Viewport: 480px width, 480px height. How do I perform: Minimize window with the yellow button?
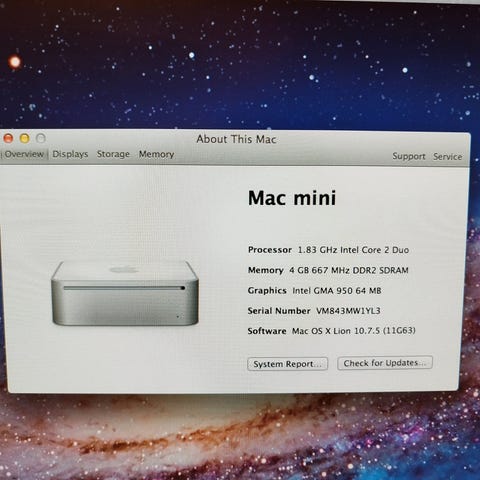(24, 138)
